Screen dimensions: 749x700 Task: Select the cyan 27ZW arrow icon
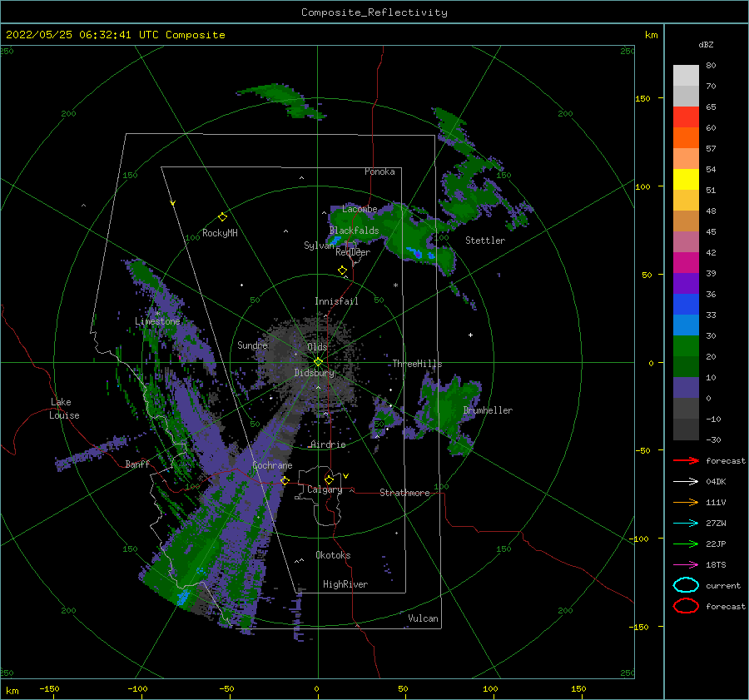coord(686,524)
